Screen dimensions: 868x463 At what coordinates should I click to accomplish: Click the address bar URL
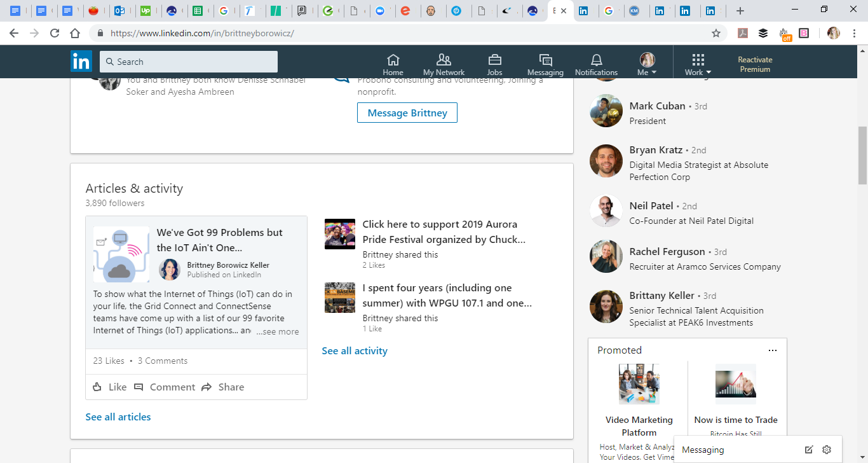point(202,33)
